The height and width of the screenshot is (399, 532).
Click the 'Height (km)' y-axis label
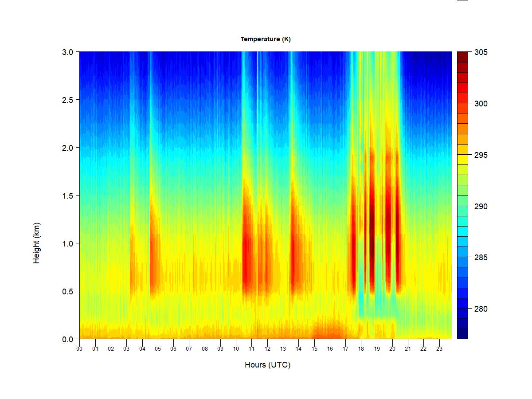(x=37, y=243)
